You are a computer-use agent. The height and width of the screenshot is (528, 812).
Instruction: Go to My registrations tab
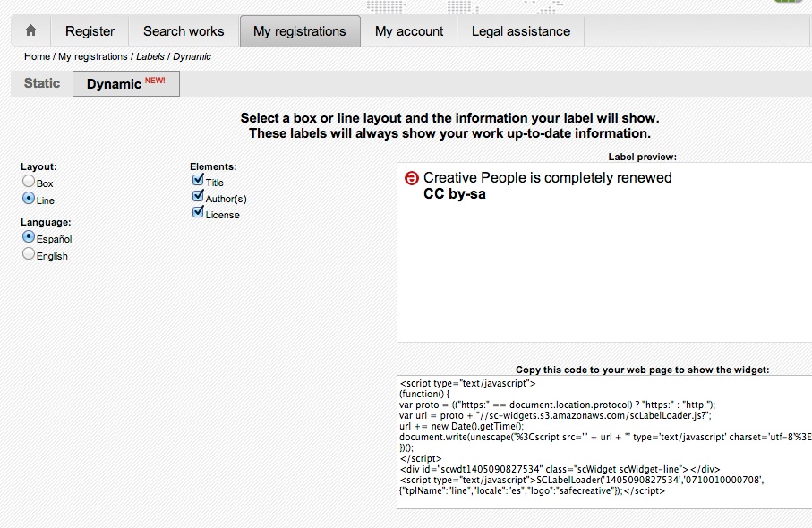coord(299,31)
